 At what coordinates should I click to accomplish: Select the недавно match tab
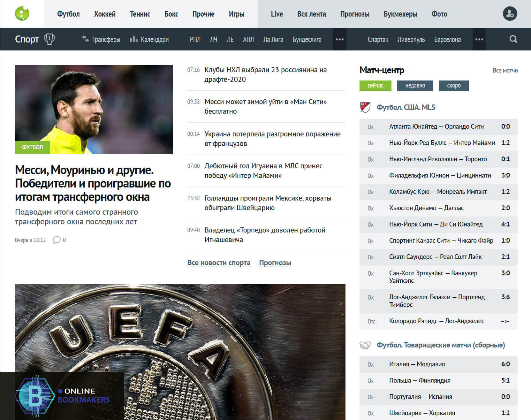(415, 86)
